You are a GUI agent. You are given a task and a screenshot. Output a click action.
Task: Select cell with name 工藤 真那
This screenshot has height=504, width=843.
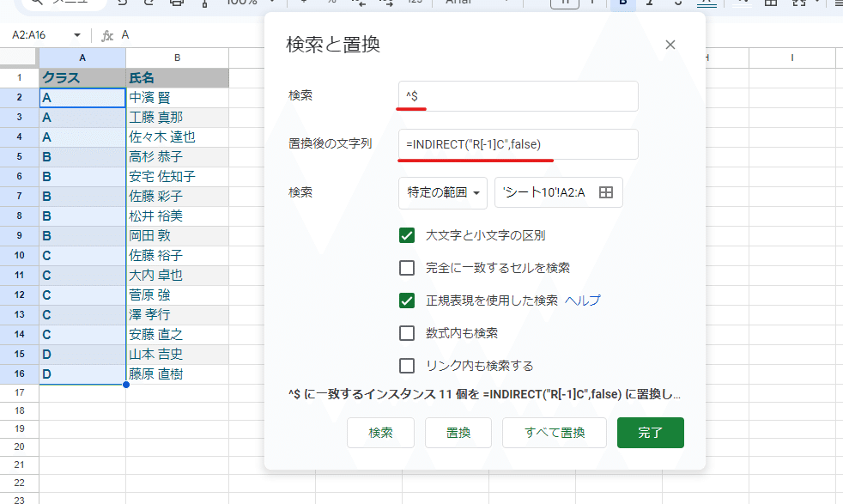[178, 118]
